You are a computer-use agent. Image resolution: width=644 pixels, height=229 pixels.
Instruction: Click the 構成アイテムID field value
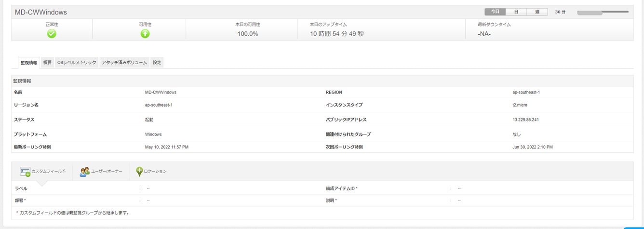pyautogui.click(x=459, y=189)
